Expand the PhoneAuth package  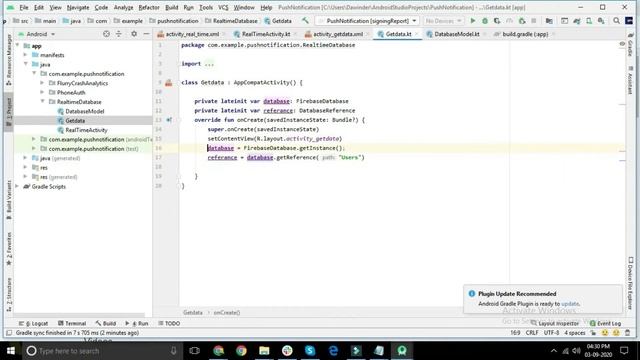click(42, 92)
